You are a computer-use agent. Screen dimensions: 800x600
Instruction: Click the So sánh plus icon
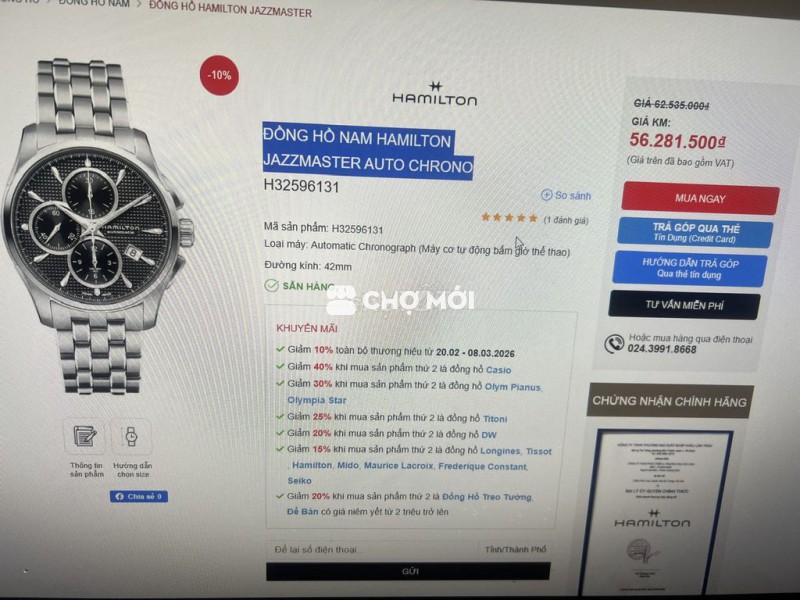pyautogui.click(x=546, y=195)
